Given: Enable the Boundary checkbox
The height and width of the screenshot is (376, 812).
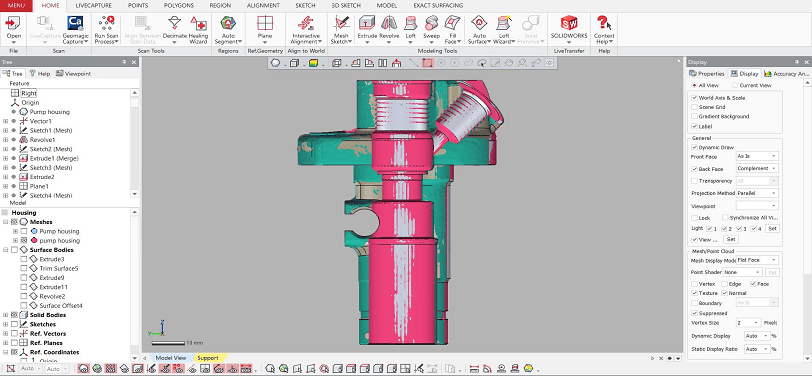Looking at the screenshot, I should (x=694, y=303).
